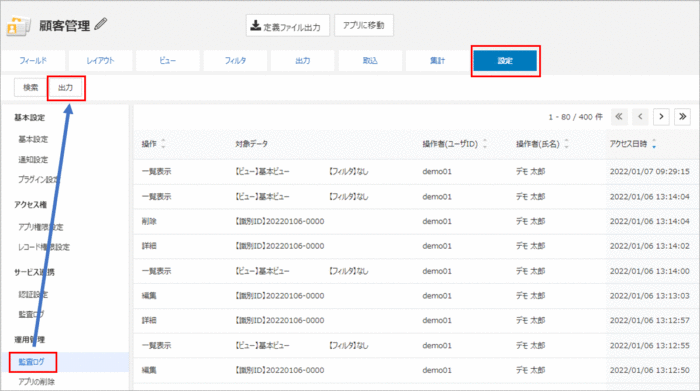Viewport: 700px width, 391px height.
Task: Click timestamp 2022/01/06 13:14:02
Action: [650, 246]
